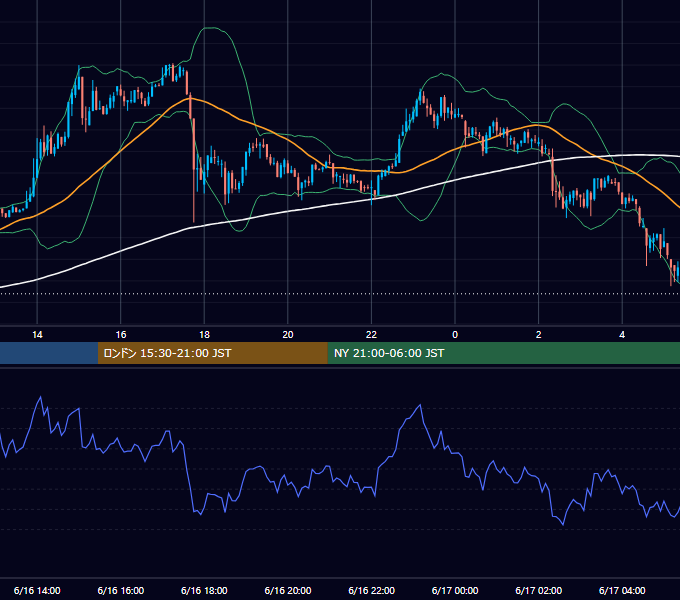Click the 6/16 16:00 label on oscillator axis
This screenshot has width=680, height=600.
(121, 590)
